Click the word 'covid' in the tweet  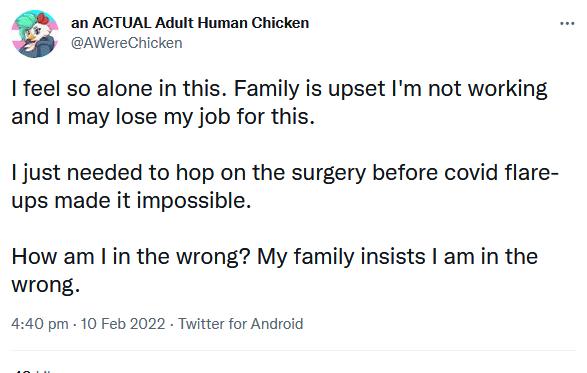pyautogui.click(x=471, y=173)
